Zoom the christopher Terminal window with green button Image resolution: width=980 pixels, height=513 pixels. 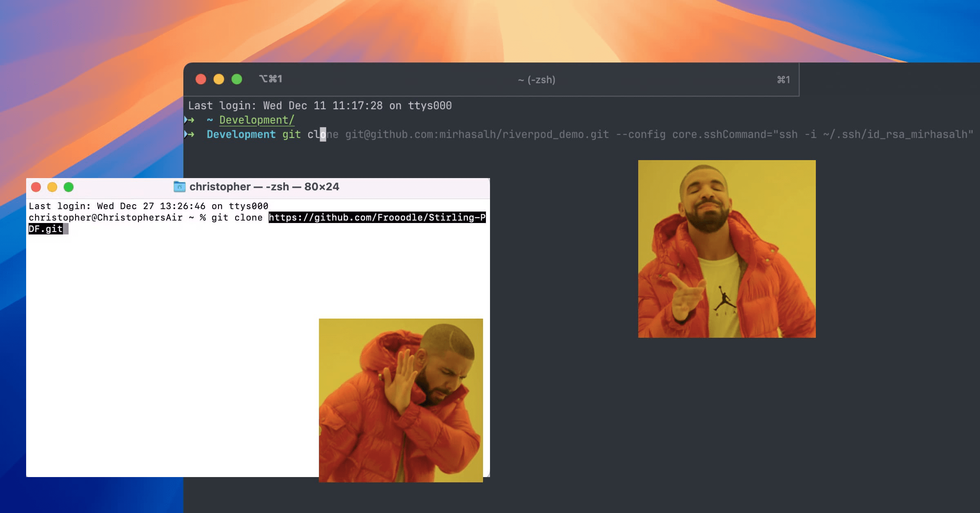pyautogui.click(x=69, y=187)
